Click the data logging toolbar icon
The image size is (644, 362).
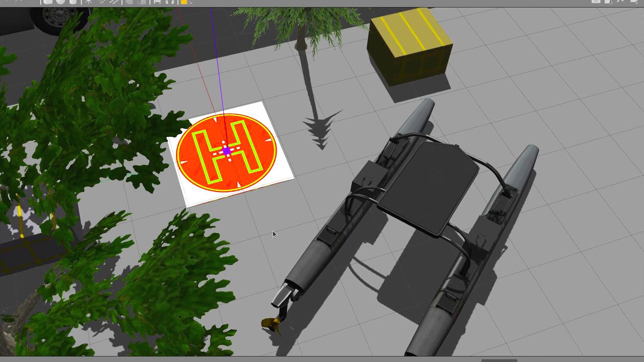608,2
